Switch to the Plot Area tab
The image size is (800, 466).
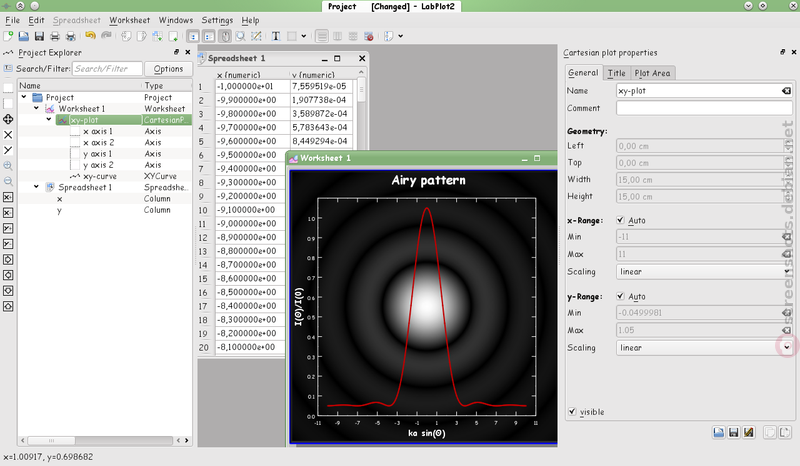(x=653, y=73)
